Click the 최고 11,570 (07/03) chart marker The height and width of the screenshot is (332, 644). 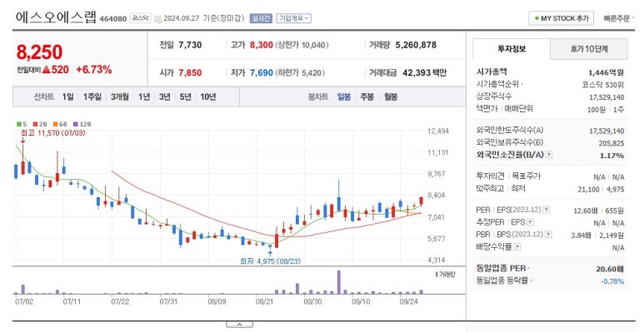[x=53, y=133]
